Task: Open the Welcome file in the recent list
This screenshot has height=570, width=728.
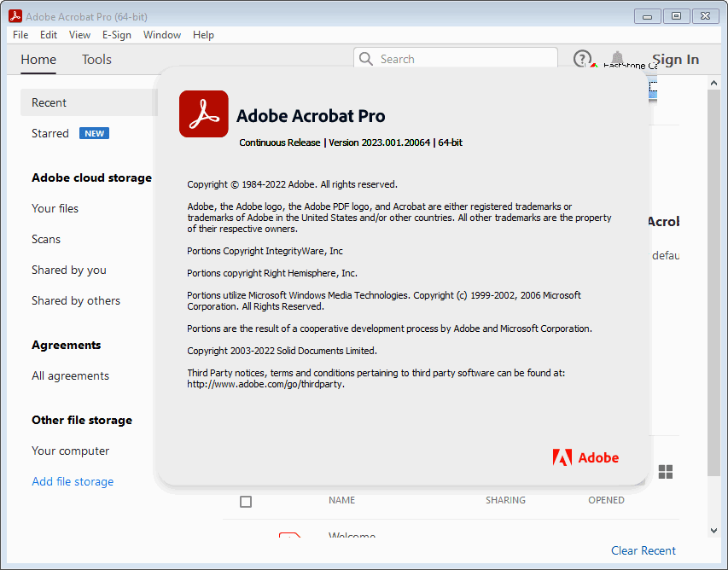Action: [352, 535]
